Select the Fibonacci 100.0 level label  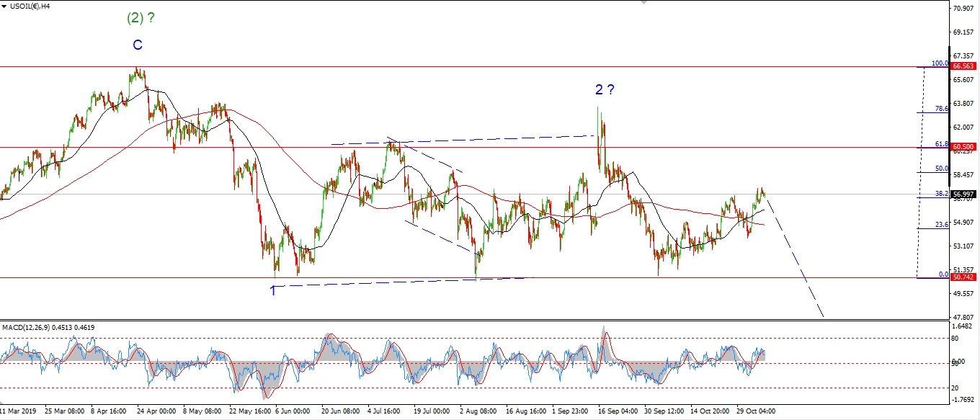tap(939, 63)
